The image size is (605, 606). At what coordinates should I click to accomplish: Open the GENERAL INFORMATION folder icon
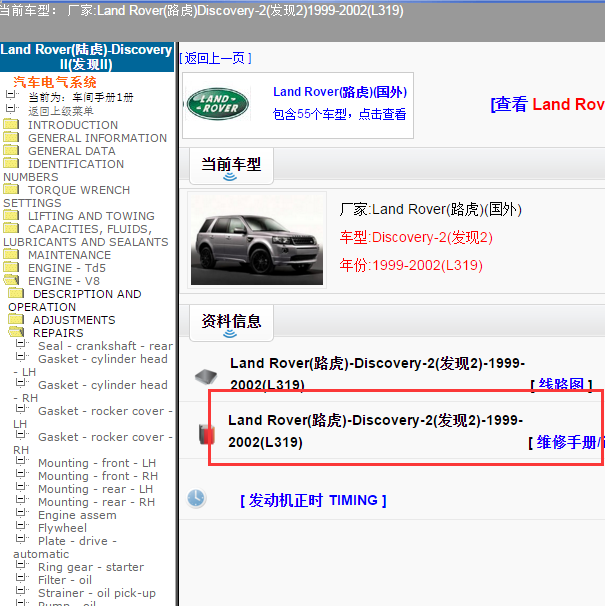11,137
